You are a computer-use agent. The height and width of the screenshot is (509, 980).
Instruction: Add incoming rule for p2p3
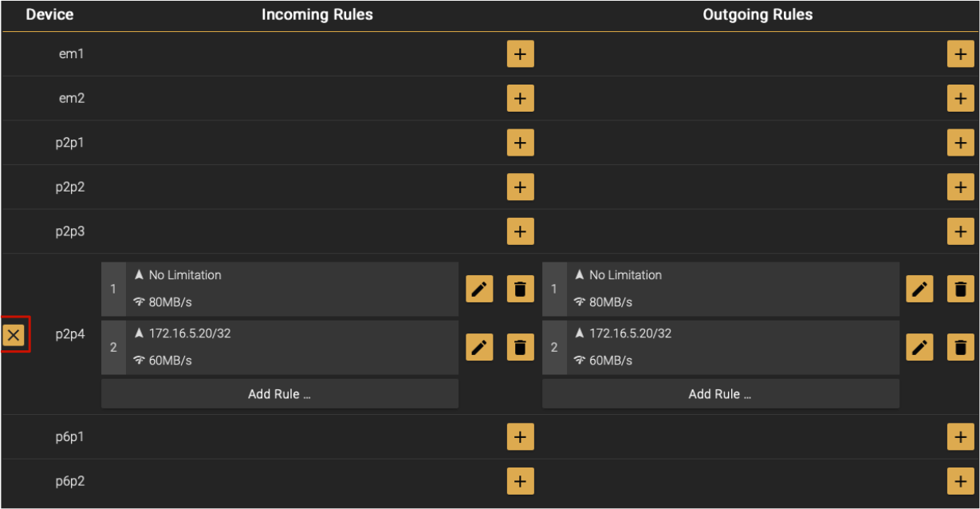coord(520,231)
